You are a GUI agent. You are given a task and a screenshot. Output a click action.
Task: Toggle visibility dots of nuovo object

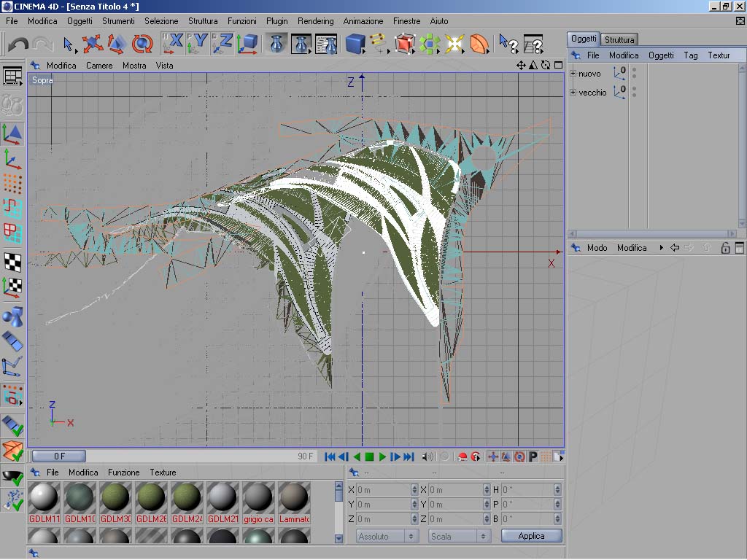coord(634,74)
